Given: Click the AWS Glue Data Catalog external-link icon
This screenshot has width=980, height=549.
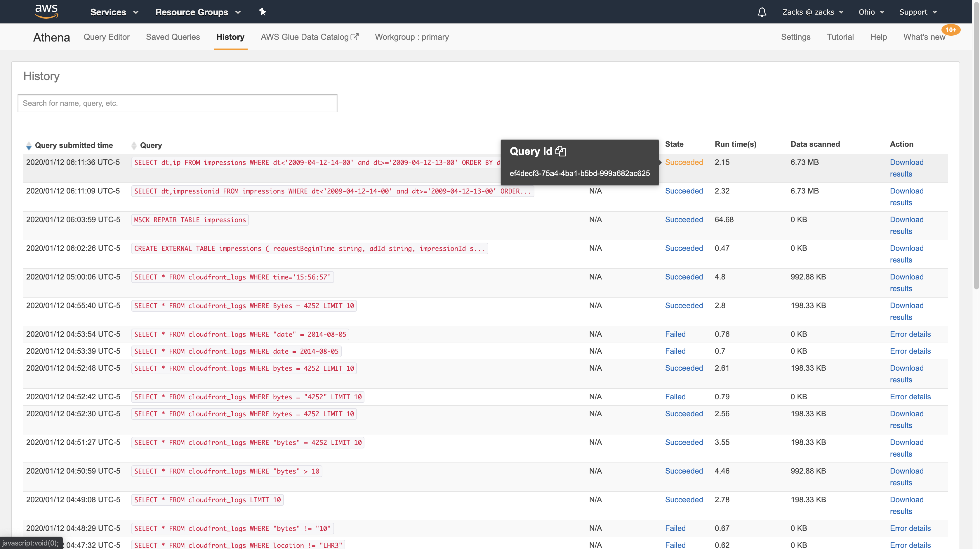Looking at the screenshot, I should click(x=355, y=37).
